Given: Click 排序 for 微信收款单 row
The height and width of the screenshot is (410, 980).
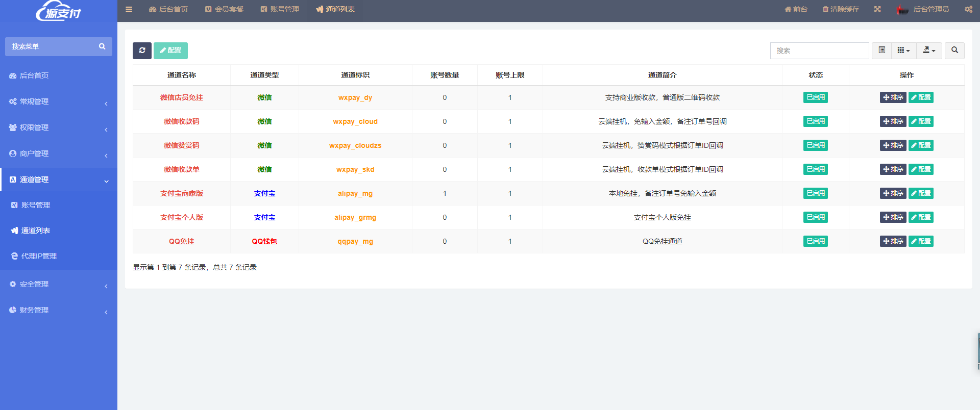Looking at the screenshot, I should tap(893, 169).
